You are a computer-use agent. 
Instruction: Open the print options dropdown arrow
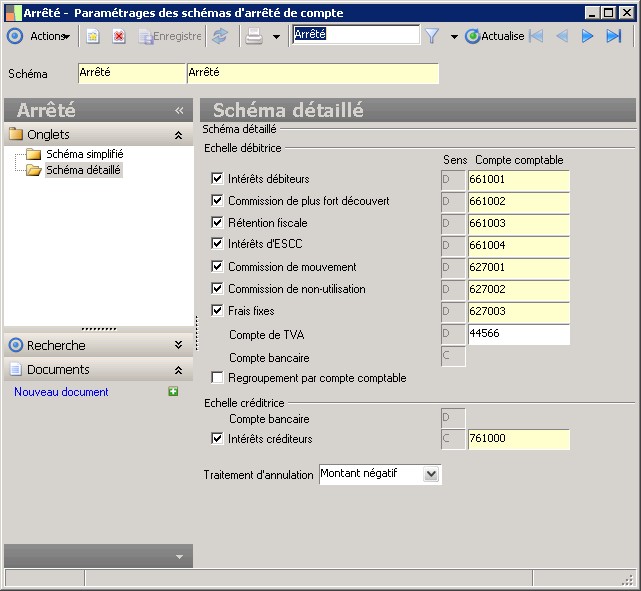275,36
